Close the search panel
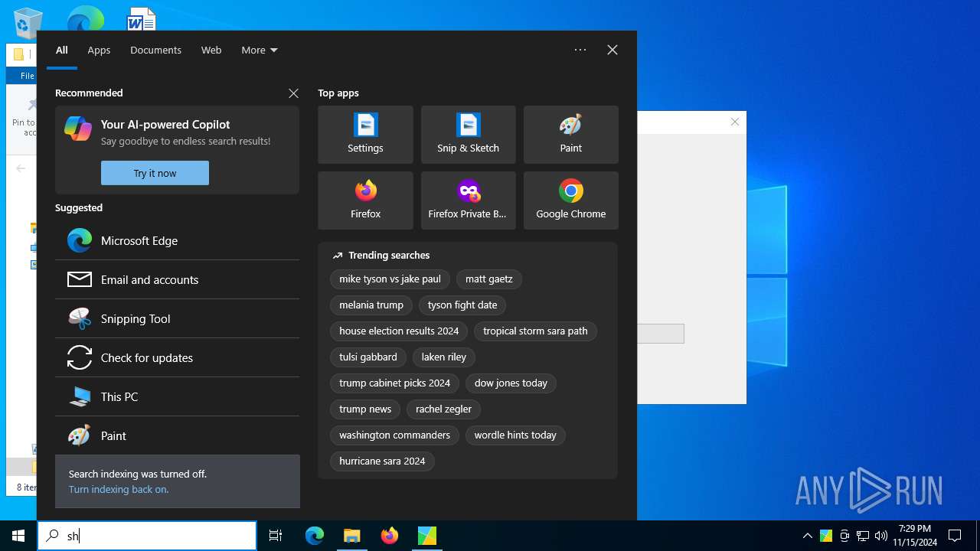Screen dimensions: 980x551 [612, 50]
